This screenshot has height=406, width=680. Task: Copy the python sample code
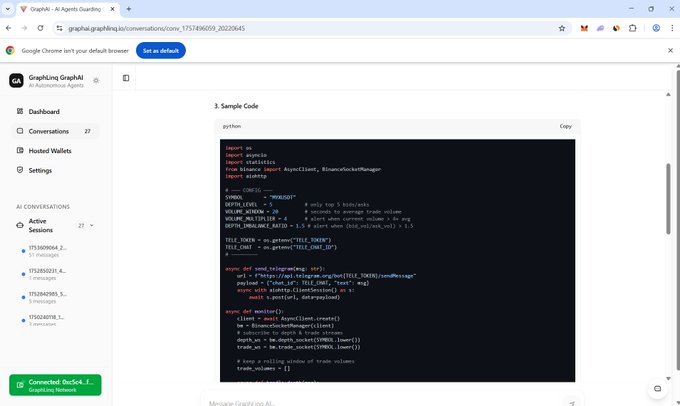(565, 126)
